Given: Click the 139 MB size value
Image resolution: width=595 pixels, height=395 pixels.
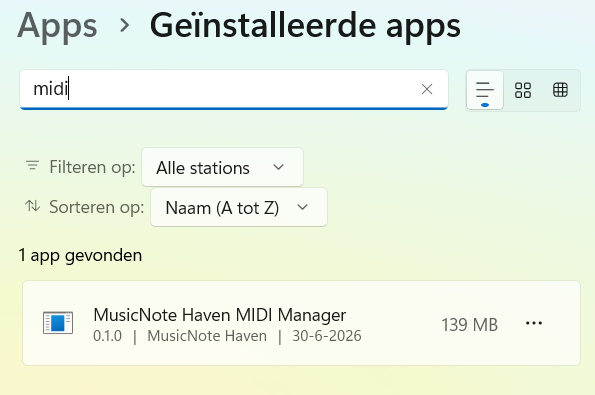Looking at the screenshot, I should pyautogui.click(x=469, y=325).
